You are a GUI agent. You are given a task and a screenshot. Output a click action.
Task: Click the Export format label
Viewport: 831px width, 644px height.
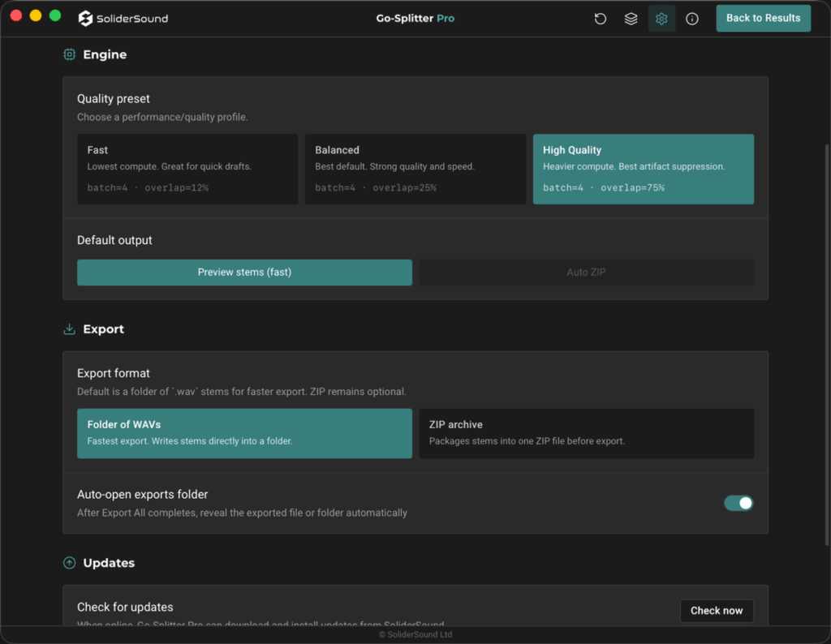click(114, 373)
